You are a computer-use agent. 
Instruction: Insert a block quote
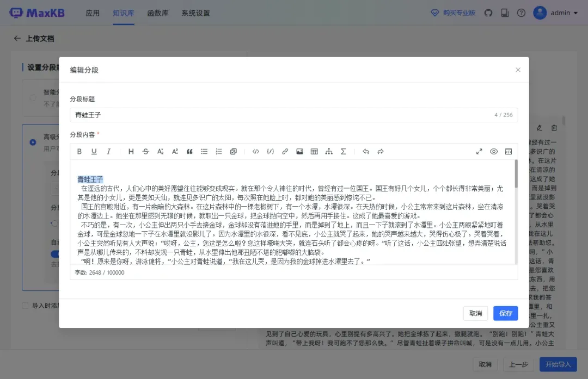tap(189, 151)
